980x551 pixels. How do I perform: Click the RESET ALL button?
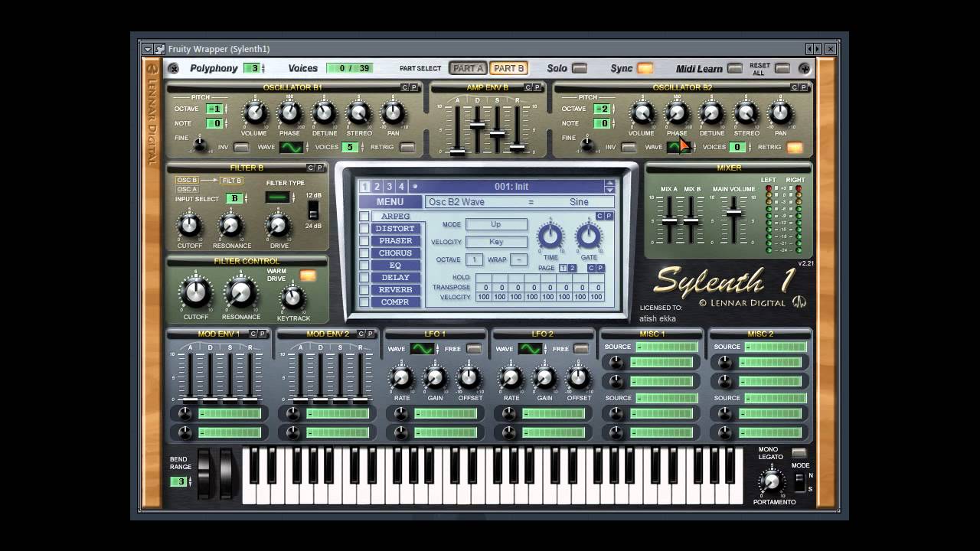click(782, 68)
